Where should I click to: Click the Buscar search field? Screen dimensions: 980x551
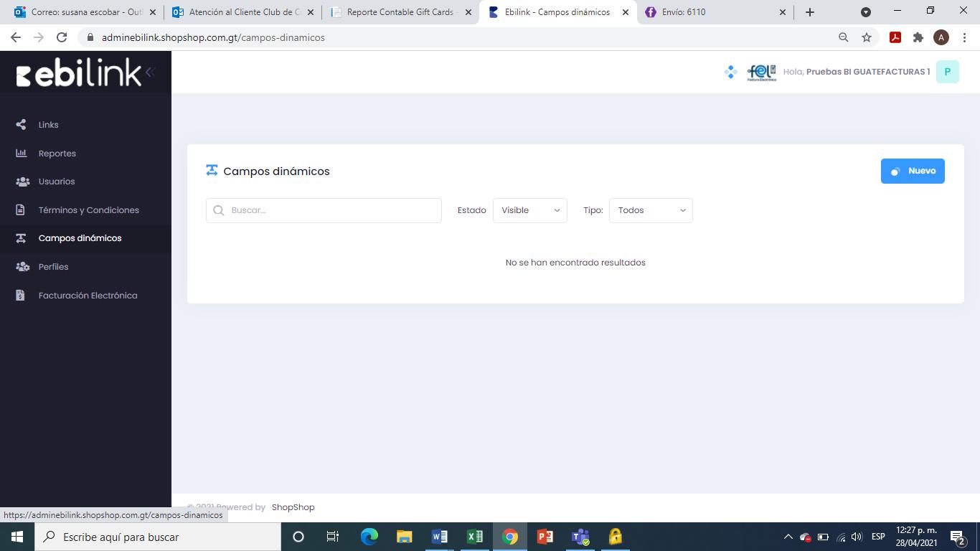click(324, 210)
